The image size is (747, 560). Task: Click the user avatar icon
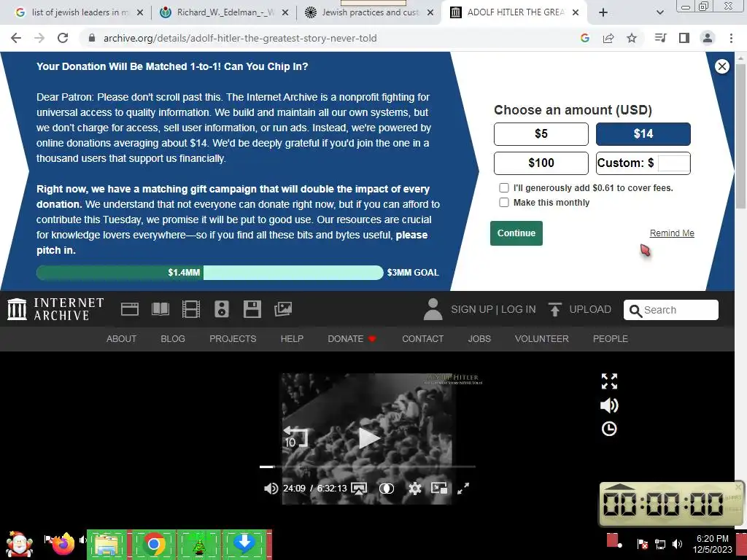(x=433, y=309)
